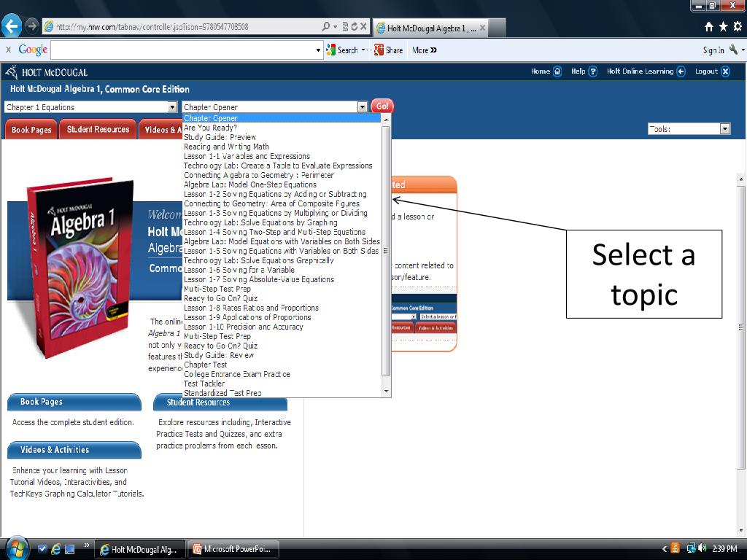Click the Algebra 1 textbook cover image
Image resolution: width=747 pixels, height=560 pixels.
80,268
